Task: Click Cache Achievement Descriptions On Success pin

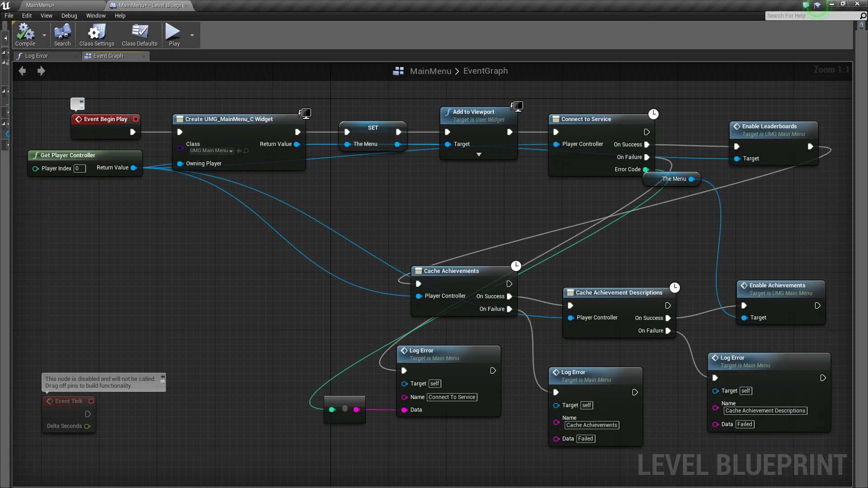Action: click(x=668, y=318)
